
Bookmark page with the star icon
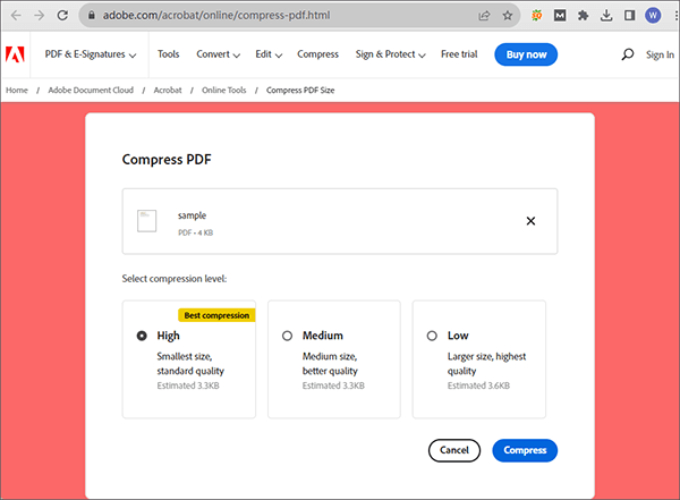[507, 16]
